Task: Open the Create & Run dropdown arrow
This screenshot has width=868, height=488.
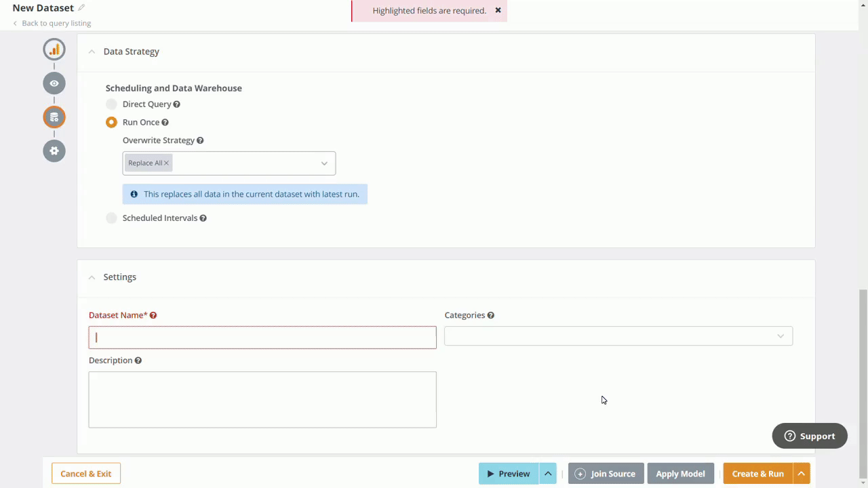Action: 801,474
